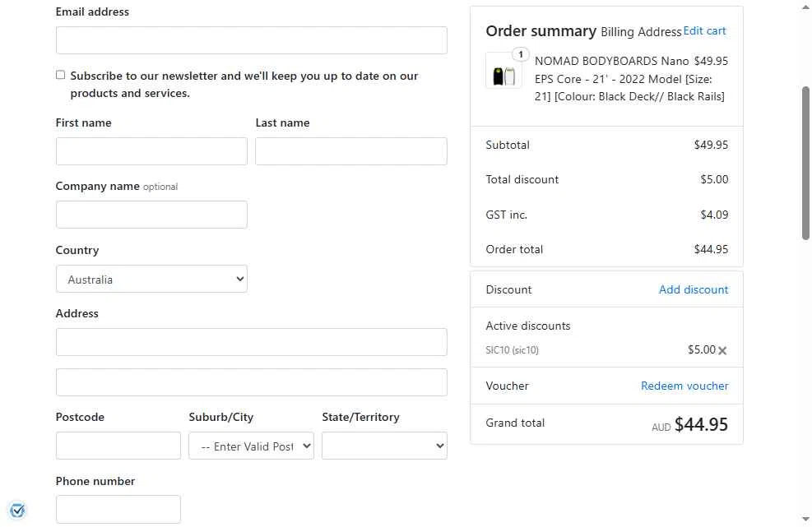
Task: Focus the Email address field
Action: pyautogui.click(x=251, y=40)
